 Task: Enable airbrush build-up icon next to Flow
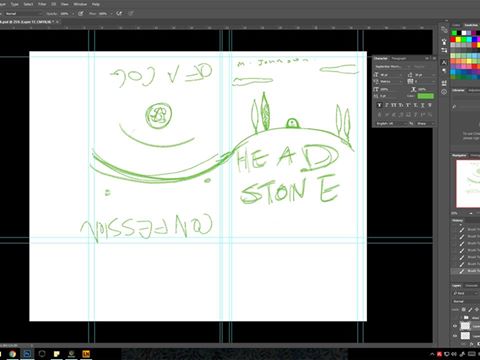point(119,14)
